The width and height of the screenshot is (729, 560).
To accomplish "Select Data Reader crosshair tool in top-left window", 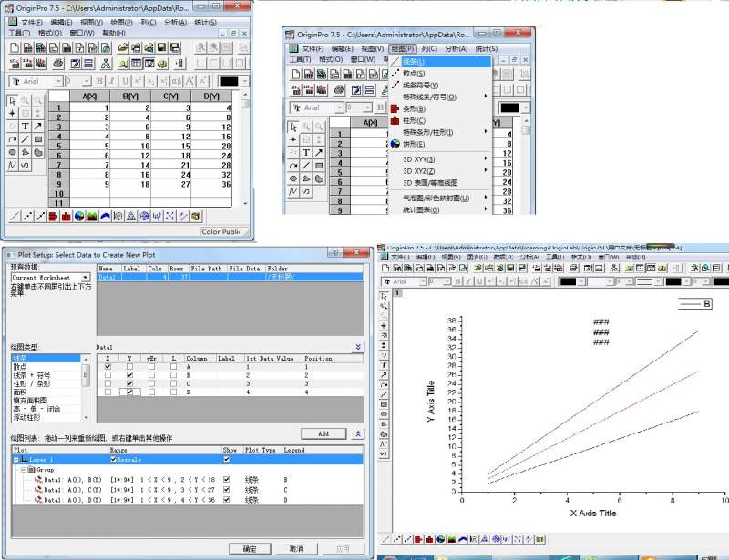I will (13, 113).
